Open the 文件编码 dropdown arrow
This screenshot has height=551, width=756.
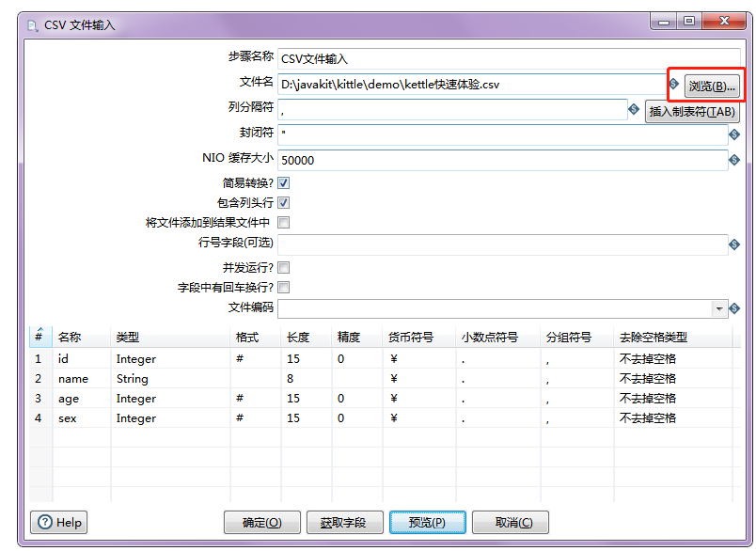(x=719, y=308)
